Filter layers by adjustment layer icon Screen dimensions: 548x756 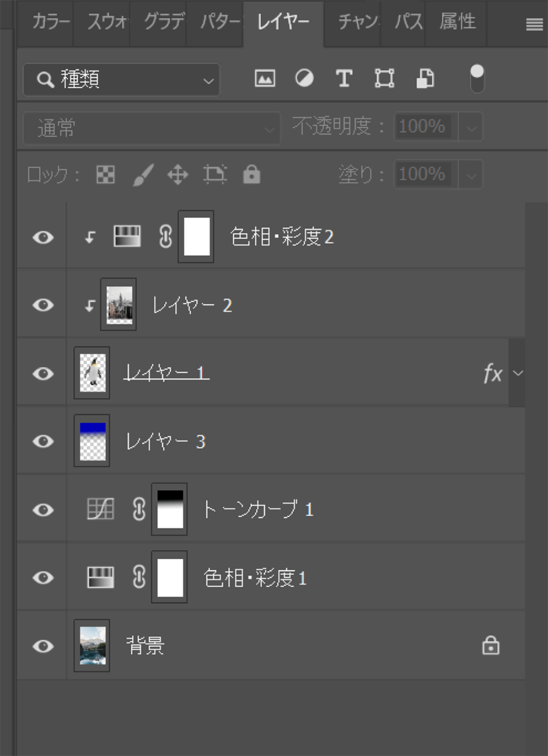[304, 79]
